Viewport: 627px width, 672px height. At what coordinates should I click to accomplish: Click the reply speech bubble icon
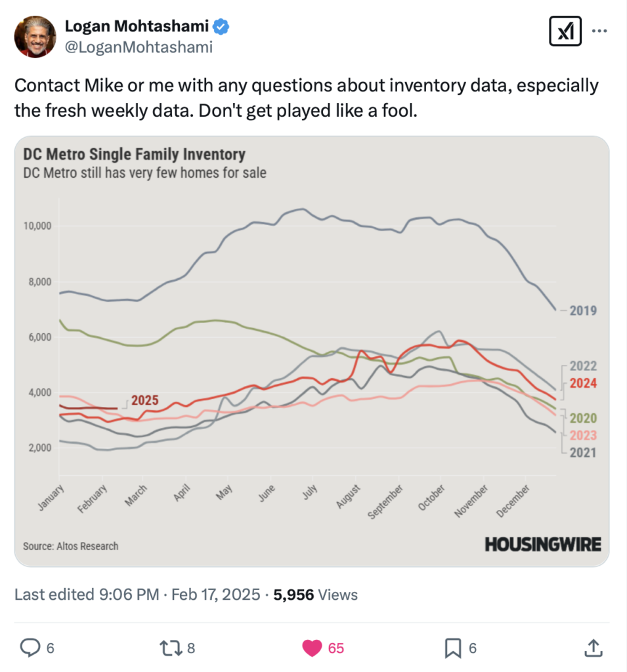tap(30, 648)
